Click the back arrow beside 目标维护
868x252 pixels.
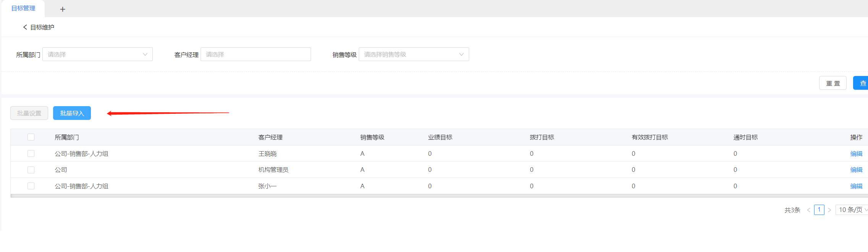pos(25,27)
